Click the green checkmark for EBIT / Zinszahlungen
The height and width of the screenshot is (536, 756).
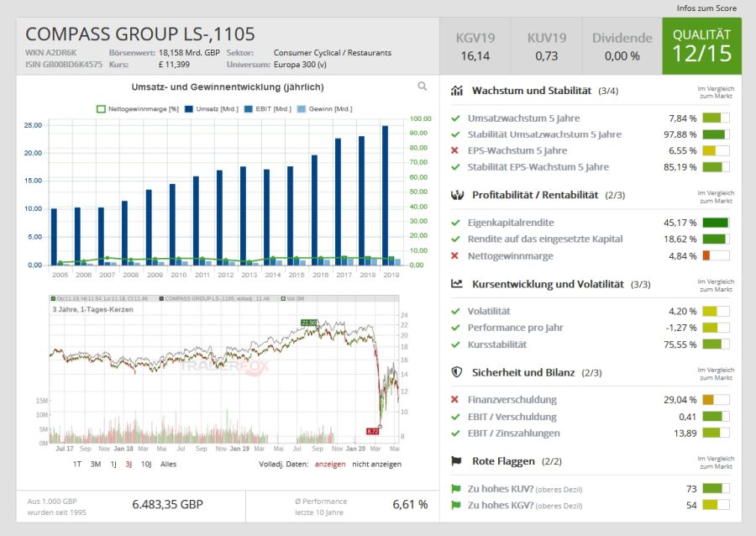[455, 433]
